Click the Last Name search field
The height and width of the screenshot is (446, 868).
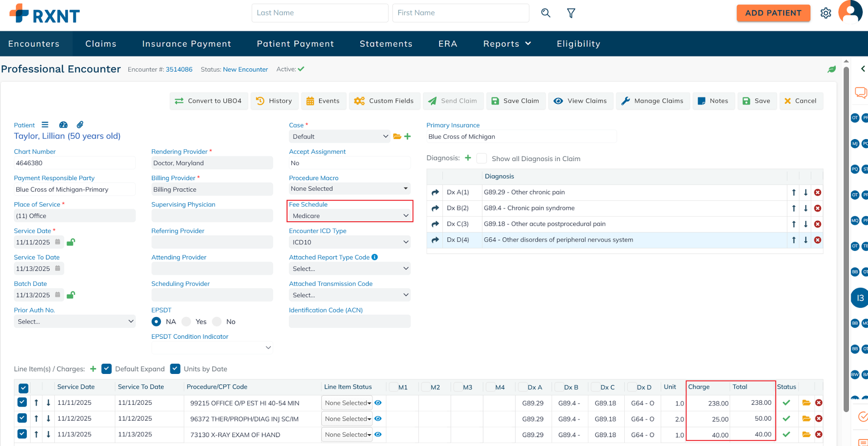(320, 13)
